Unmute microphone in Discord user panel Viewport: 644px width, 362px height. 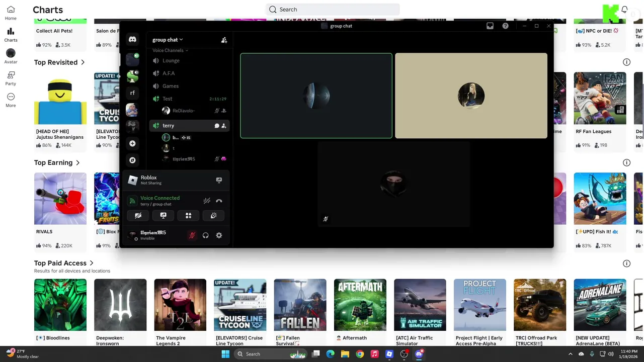click(192, 235)
